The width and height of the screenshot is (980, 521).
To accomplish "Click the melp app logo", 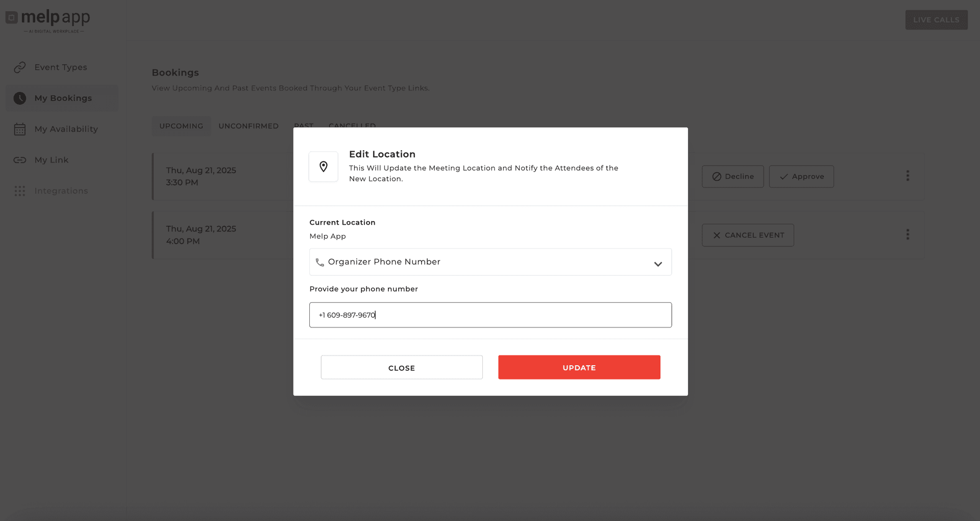I will coord(48,19).
